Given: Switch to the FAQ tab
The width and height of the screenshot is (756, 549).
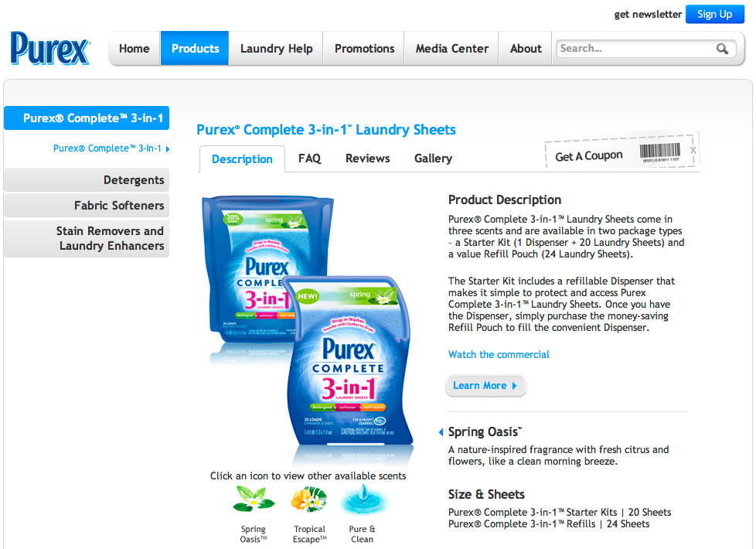Looking at the screenshot, I should tap(309, 159).
